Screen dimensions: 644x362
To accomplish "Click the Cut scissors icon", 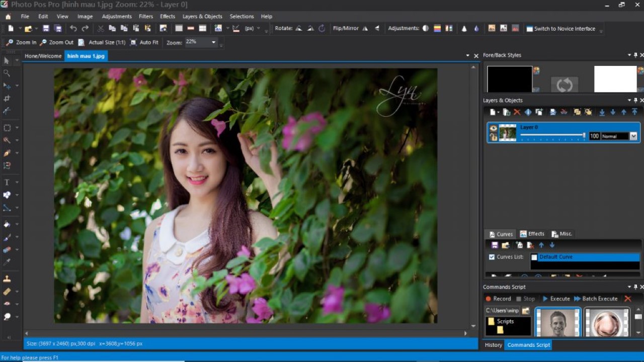I will pyautogui.click(x=101, y=29).
